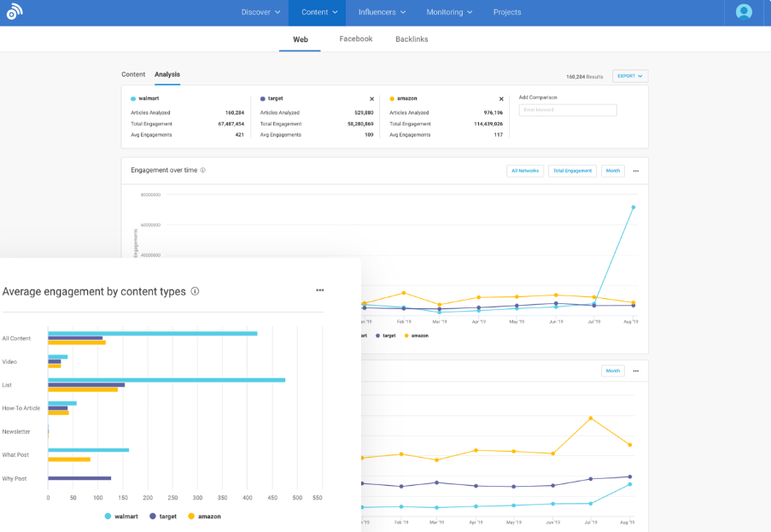Click Month in Engagement over time
Viewport: 771px width, 532px height.
[x=613, y=171]
